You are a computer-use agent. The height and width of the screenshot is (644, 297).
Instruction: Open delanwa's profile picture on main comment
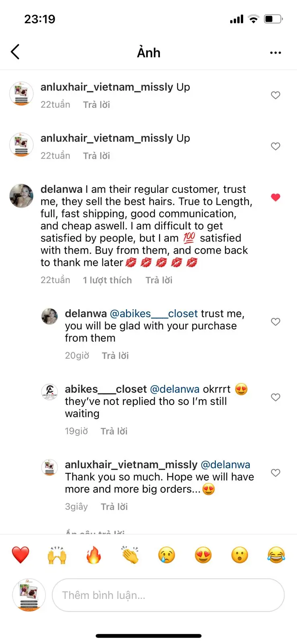[x=21, y=196]
